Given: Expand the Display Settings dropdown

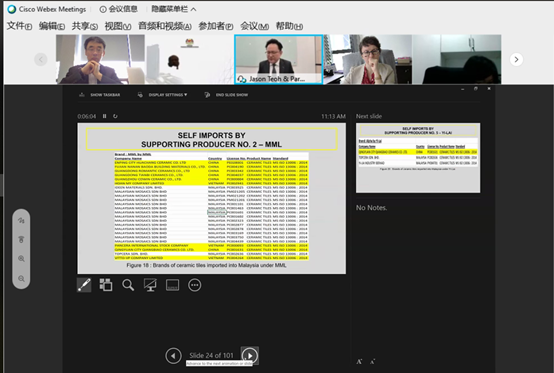Looking at the screenshot, I should pos(163,95).
